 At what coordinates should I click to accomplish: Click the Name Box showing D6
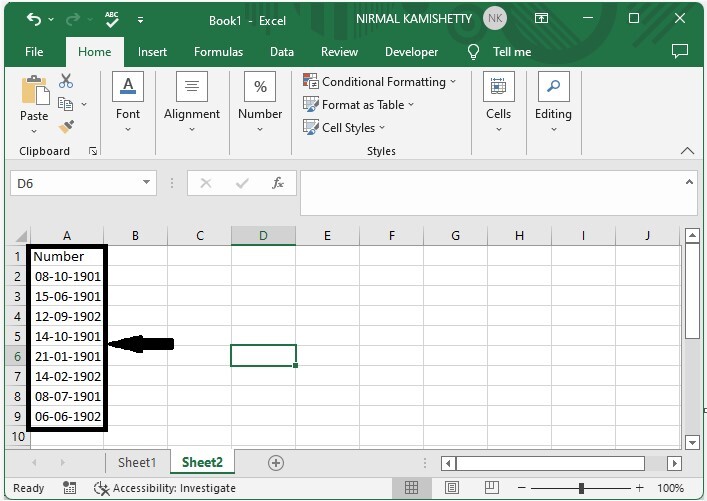tap(75, 183)
